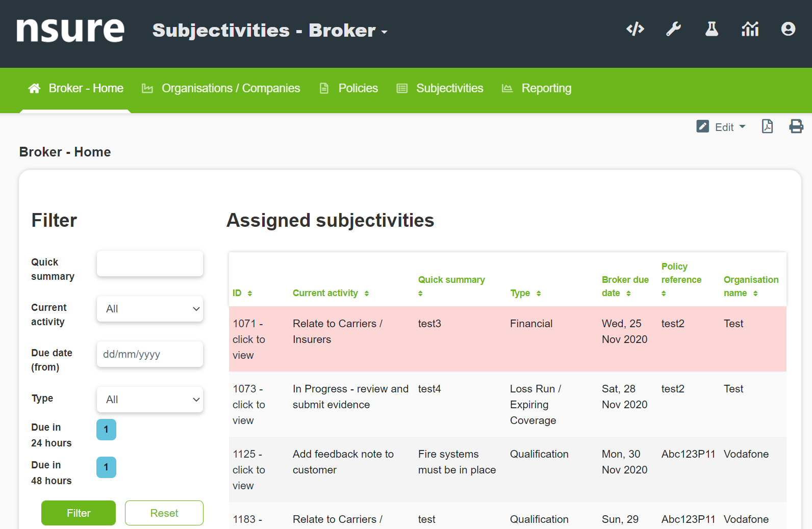
Task: Click the printer icon
Action: 796,126
